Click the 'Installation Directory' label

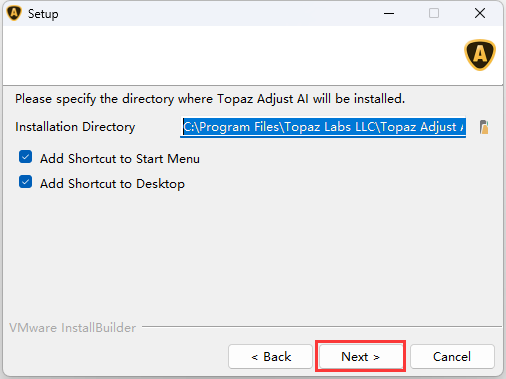tap(75, 127)
